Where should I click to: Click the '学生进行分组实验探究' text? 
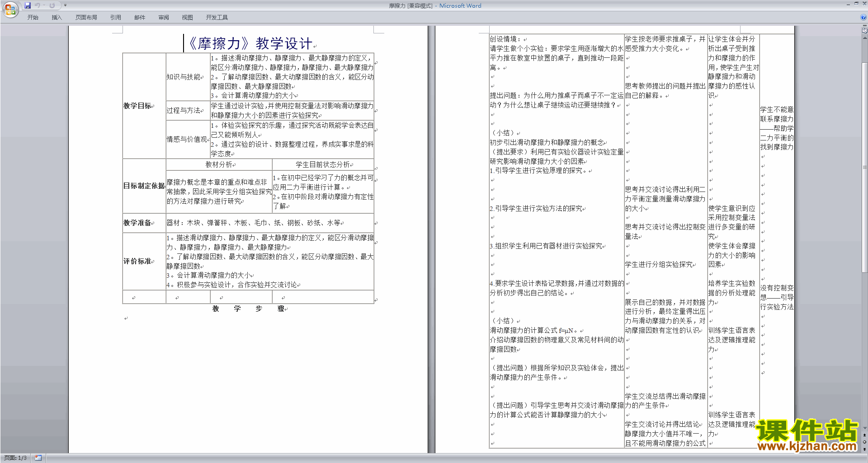click(659, 264)
